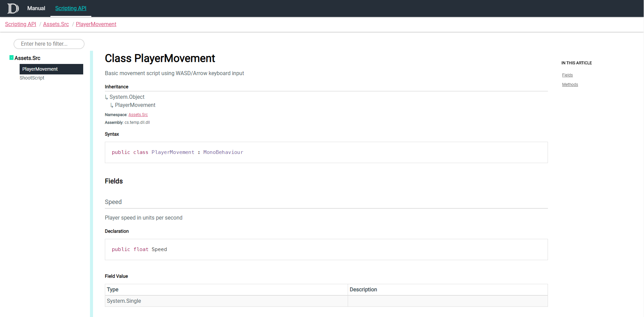This screenshot has width=644, height=317.
Task: Open the Assets.Src namespace link
Action: (x=138, y=115)
